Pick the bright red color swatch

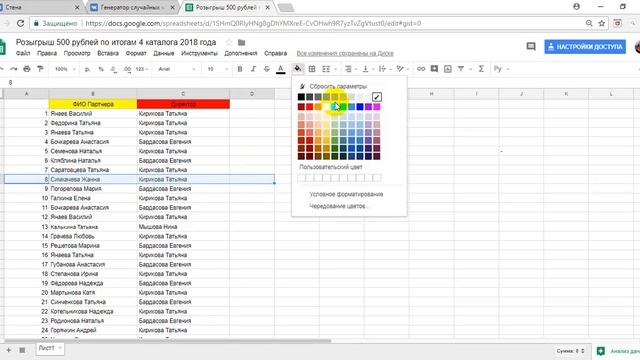[x=310, y=107]
